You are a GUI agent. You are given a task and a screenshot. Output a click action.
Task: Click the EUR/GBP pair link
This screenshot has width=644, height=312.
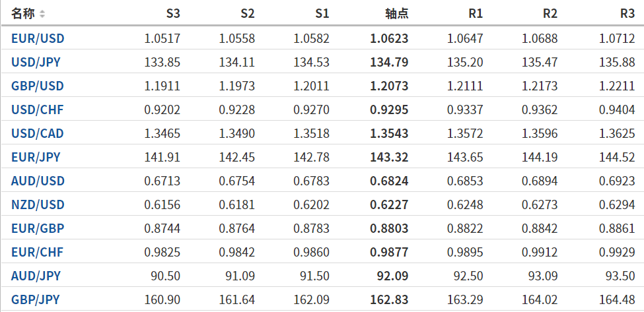(x=38, y=228)
